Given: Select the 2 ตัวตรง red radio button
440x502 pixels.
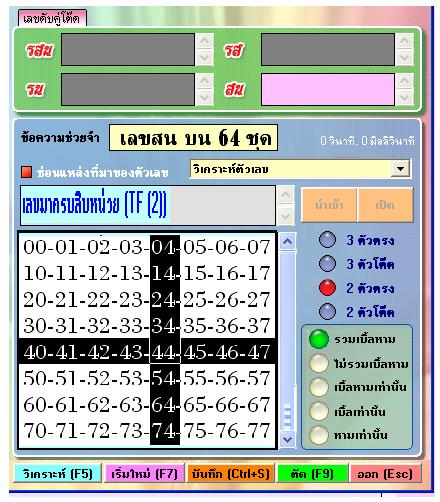Looking at the screenshot, I should (327, 288).
